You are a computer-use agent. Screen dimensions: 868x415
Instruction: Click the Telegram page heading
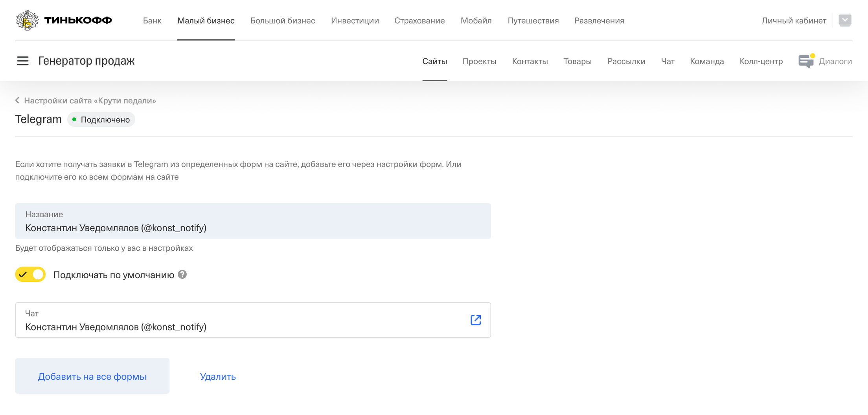click(x=39, y=119)
